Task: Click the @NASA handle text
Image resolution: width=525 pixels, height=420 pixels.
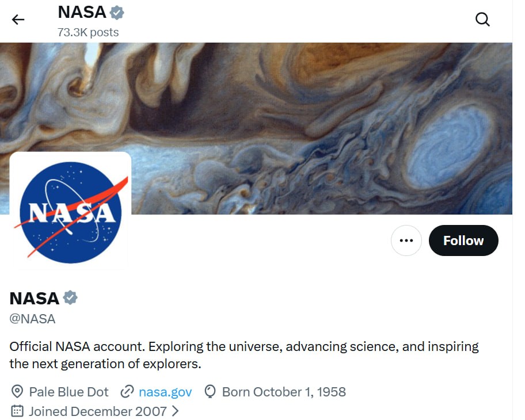Action: click(x=33, y=319)
